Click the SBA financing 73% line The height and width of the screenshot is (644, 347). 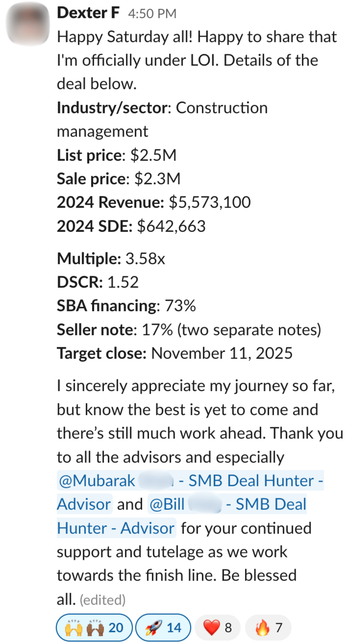[x=126, y=306]
